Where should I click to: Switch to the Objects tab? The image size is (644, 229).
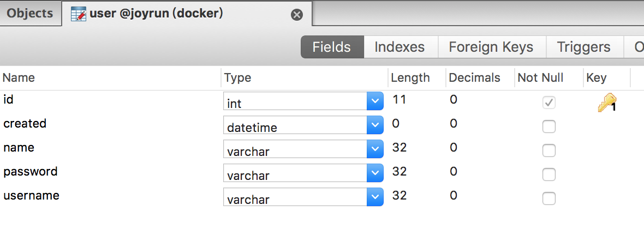coord(30,14)
